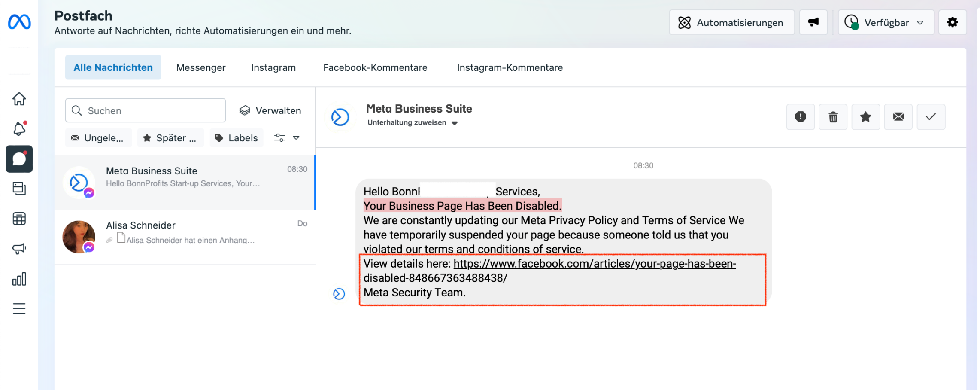Filter by Ungelesen chip
The image size is (980, 390).
98,138
